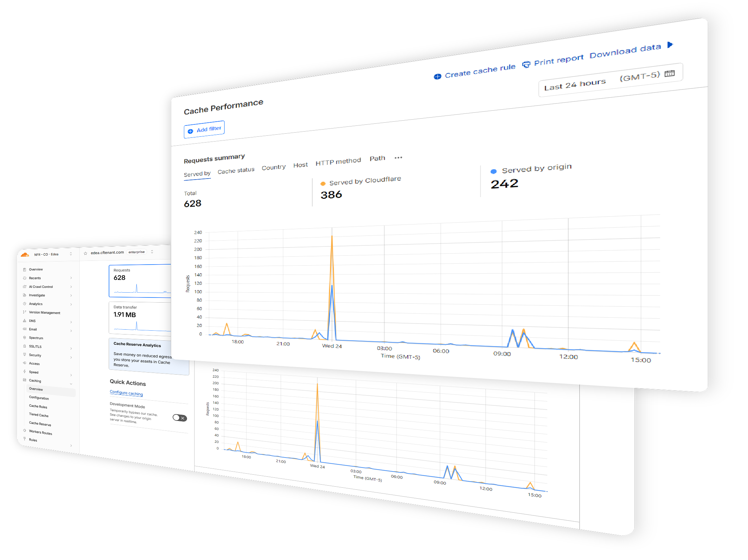Click the Security shield icon

pyautogui.click(x=24, y=355)
